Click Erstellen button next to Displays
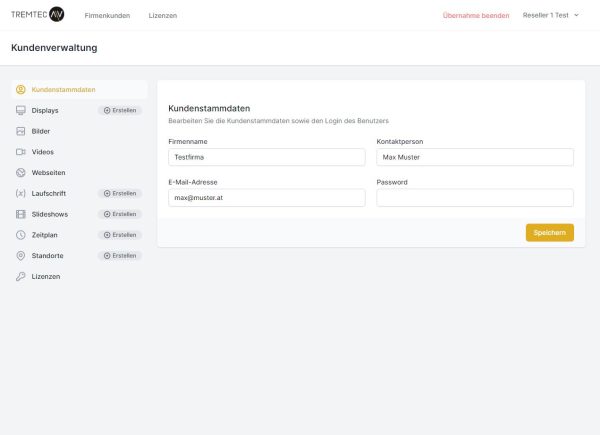The height and width of the screenshot is (435, 600). pyautogui.click(x=120, y=110)
